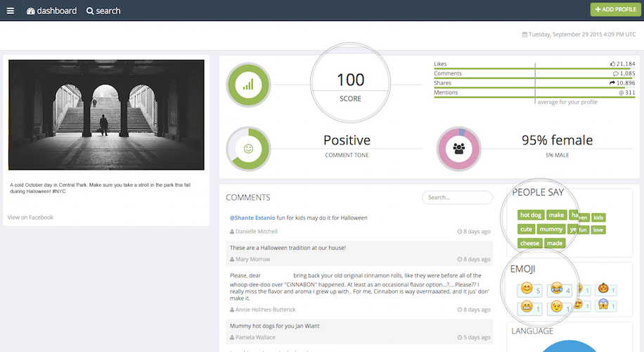644x352 pixels.
Task: Click the LANGUAGE section heading
Action: point(532,331)
